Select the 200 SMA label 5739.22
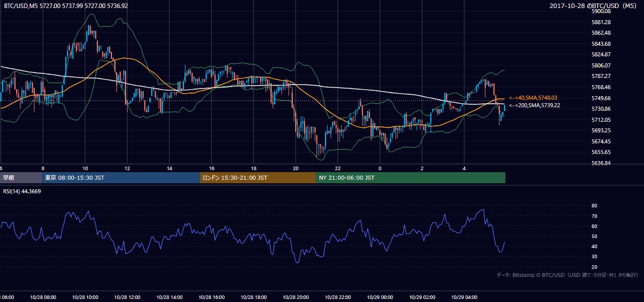Screen dimensions: 644x302 pyautogui.click(x=534, y=106)
